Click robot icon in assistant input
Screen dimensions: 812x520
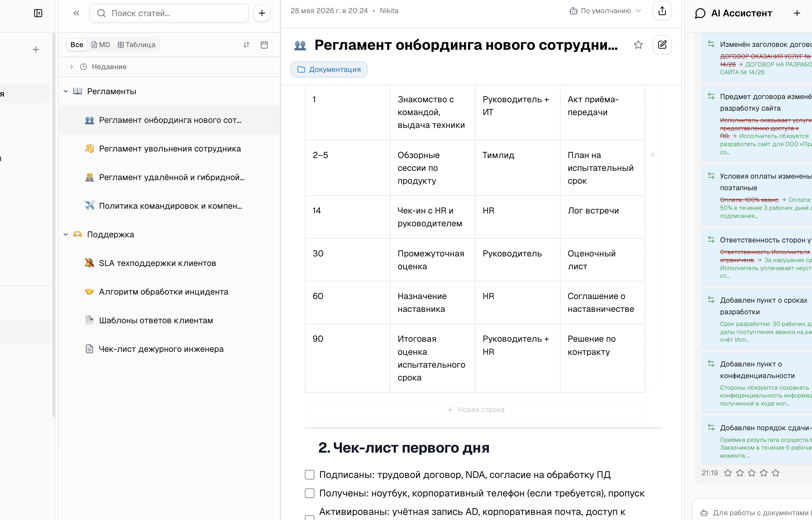point(704,513)
